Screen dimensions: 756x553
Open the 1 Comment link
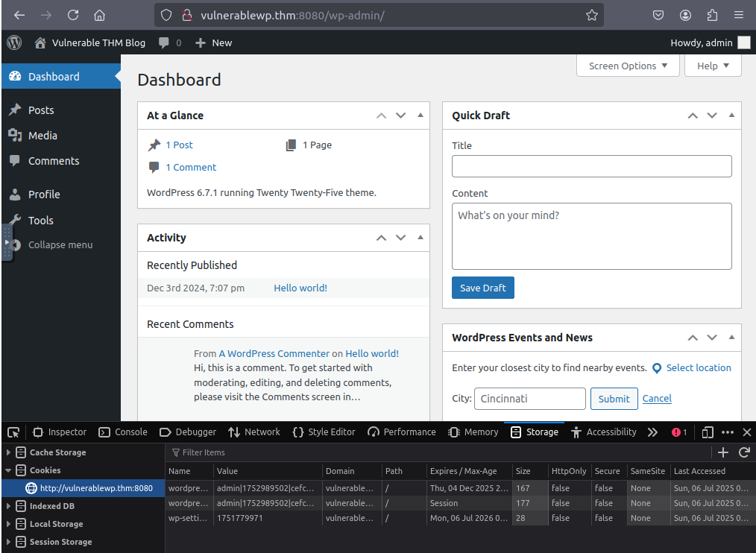191,167
